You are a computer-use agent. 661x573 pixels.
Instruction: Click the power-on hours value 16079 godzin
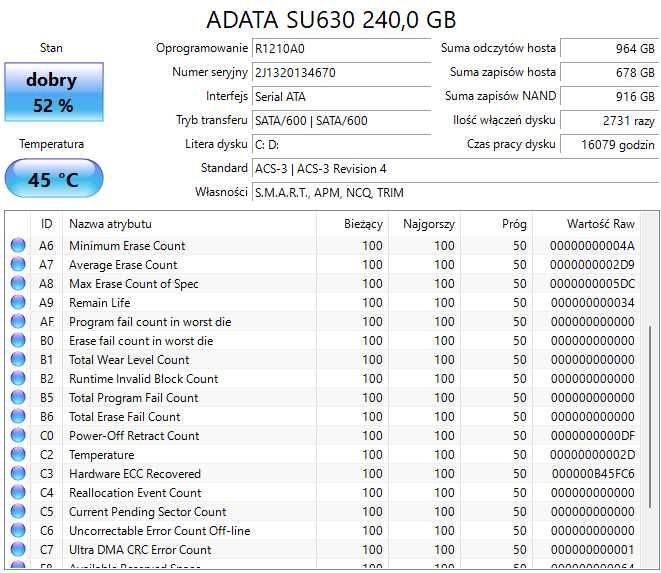point(609,145)
